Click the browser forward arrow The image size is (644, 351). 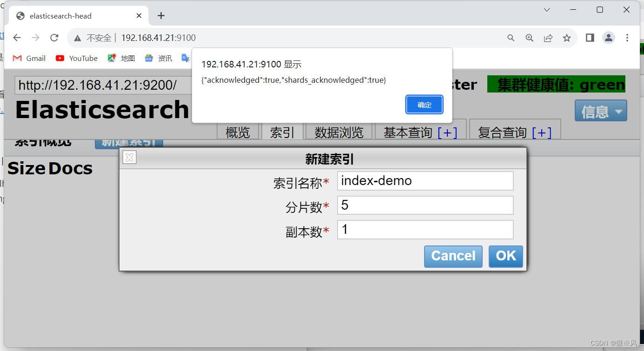pos(36,38)
